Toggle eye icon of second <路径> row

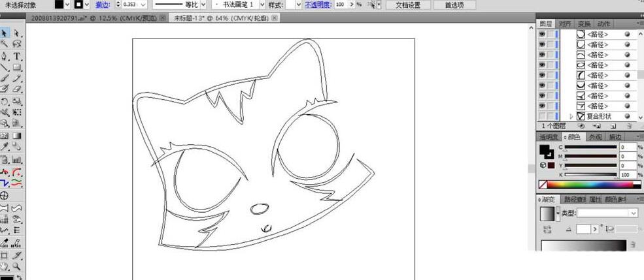[x=542, y=44]
